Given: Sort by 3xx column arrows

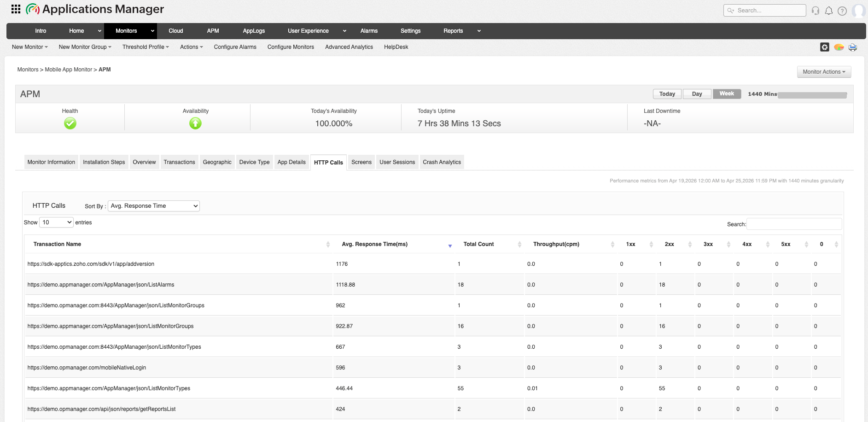Looking at the screenshot, I should [x=728, y=244].
